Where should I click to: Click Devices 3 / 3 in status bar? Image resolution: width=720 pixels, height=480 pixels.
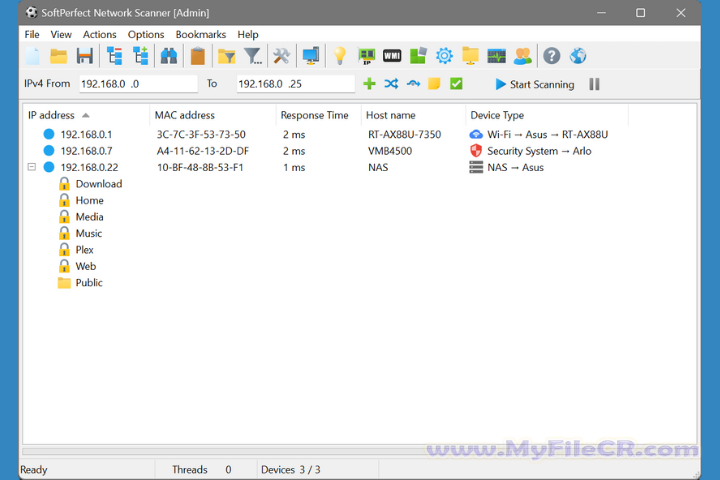click(291, 469)
